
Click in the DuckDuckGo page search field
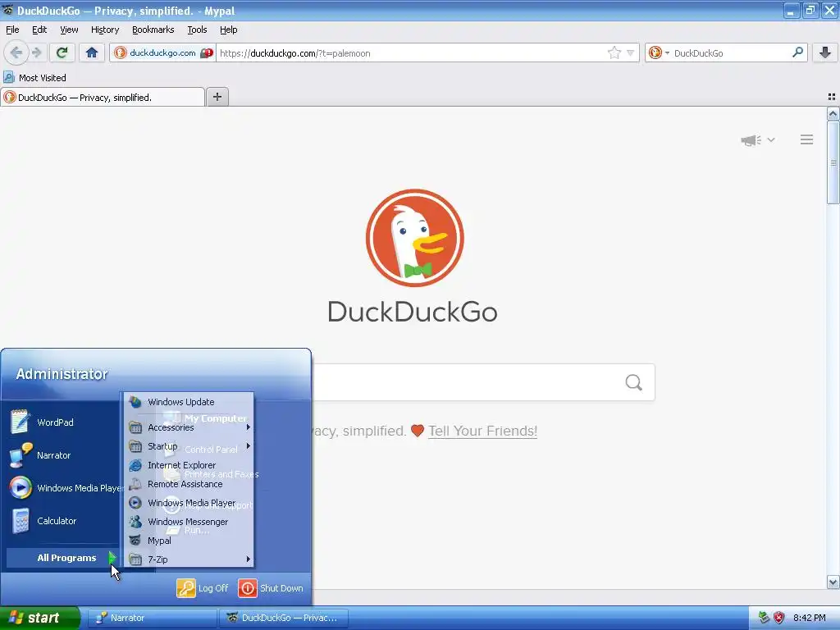[x=466, y=382]
